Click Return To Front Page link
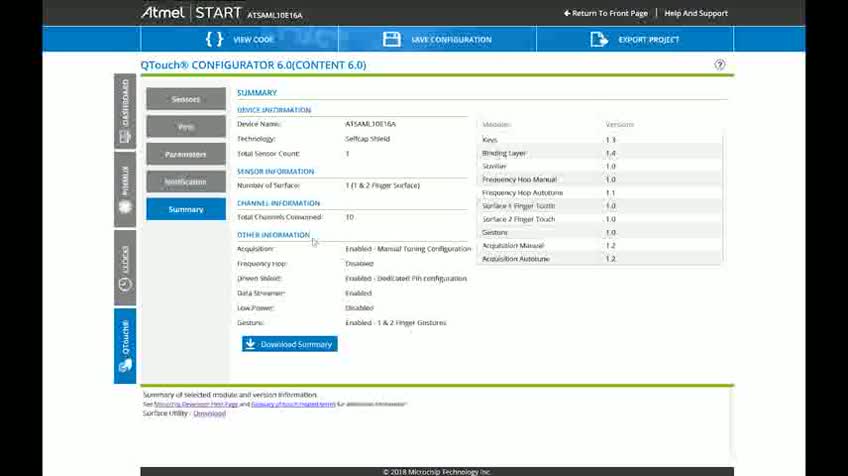 (605, 13)
